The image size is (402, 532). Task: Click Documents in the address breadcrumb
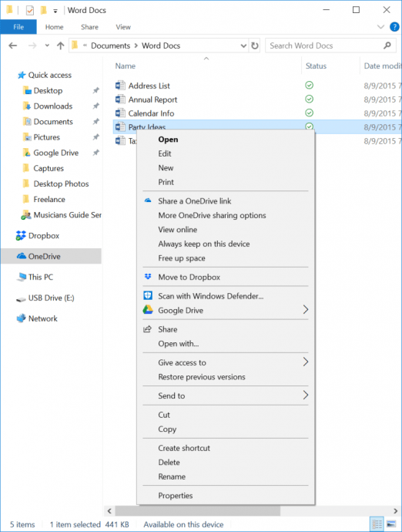(x=110, y=45)
